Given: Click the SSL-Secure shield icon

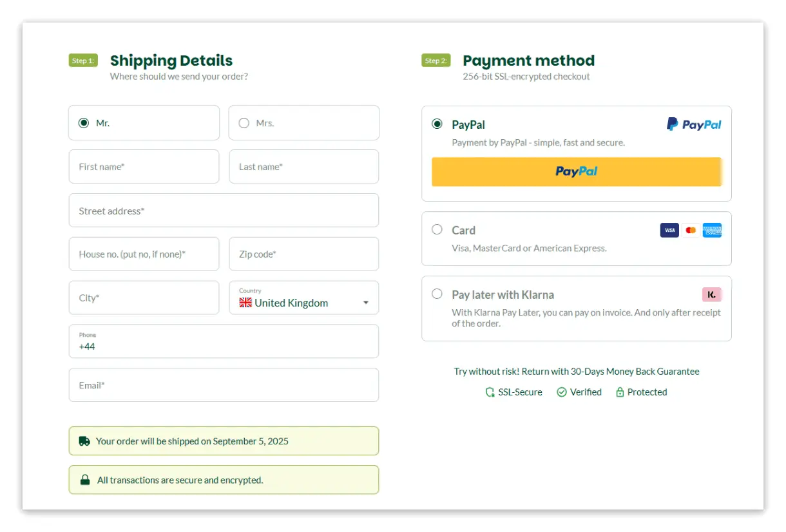Looking at the screenshot, I should (x=490, y=392).
